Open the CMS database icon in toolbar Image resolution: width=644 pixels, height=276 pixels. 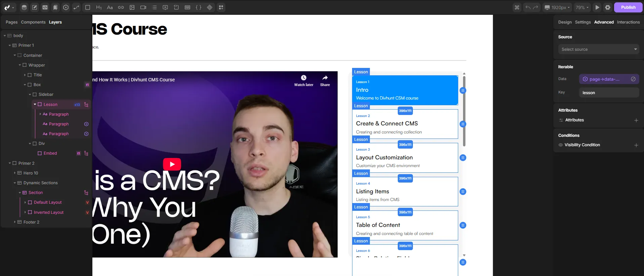tap(24, 7)
